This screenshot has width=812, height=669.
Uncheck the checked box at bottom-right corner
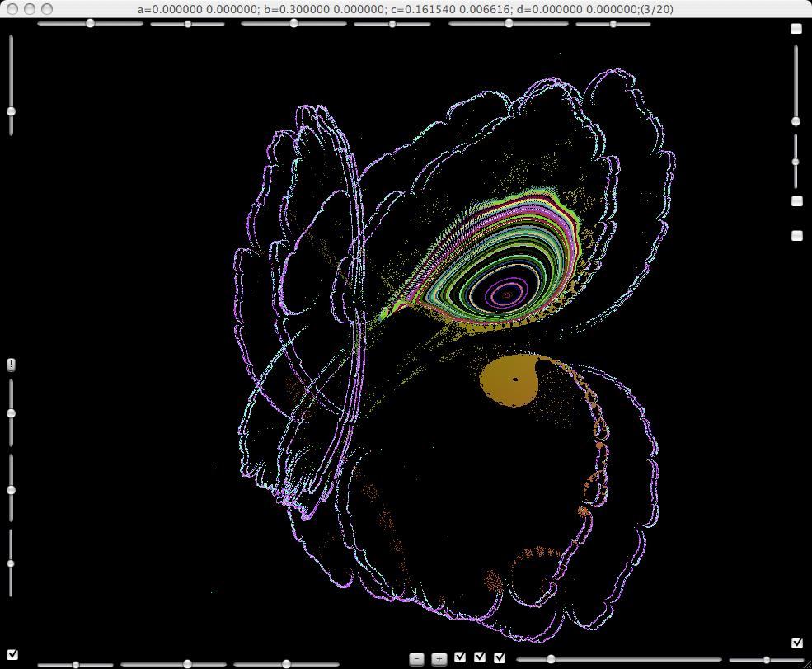click(x=797, y=643)
